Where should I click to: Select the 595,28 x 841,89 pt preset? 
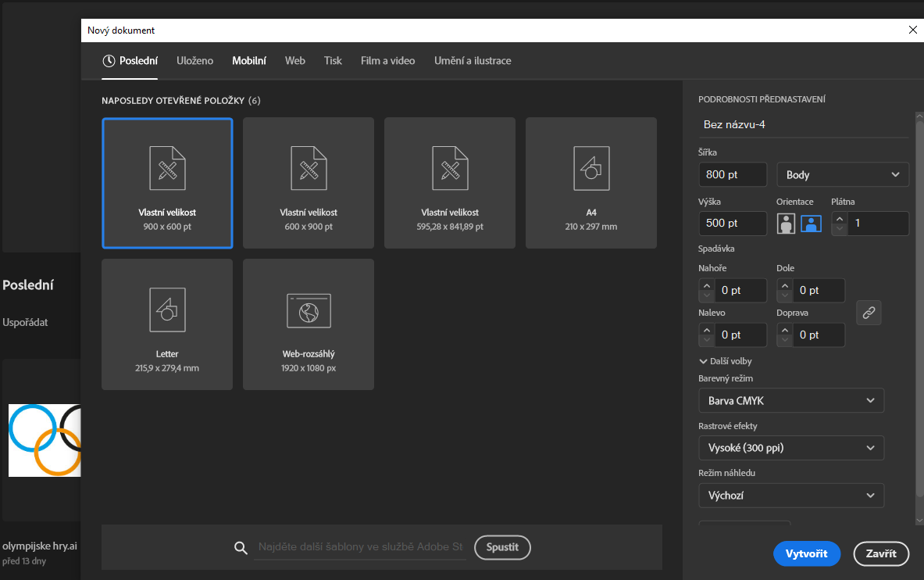[450, 183]
